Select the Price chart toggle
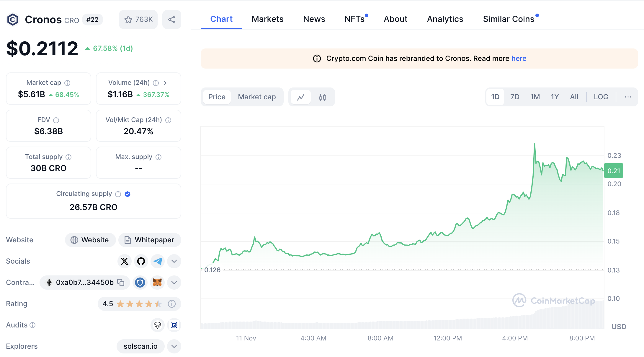This screenshot has width=644, height=357. (217, 97)
